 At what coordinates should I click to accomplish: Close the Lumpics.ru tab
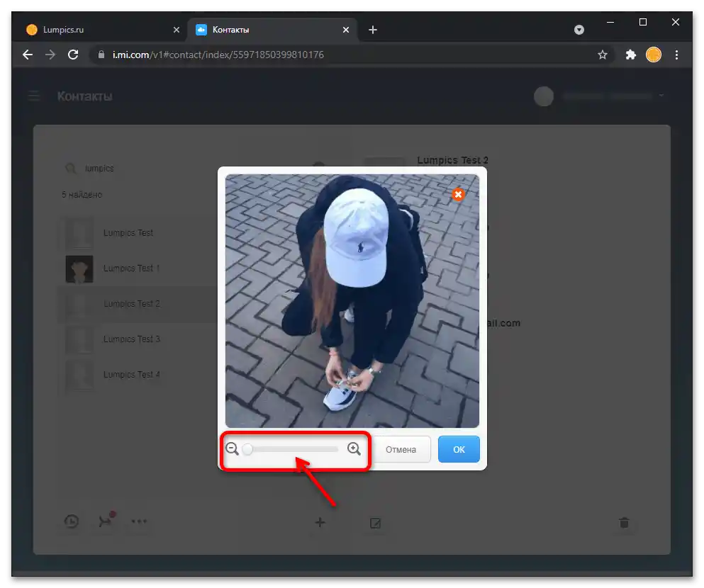177,30
